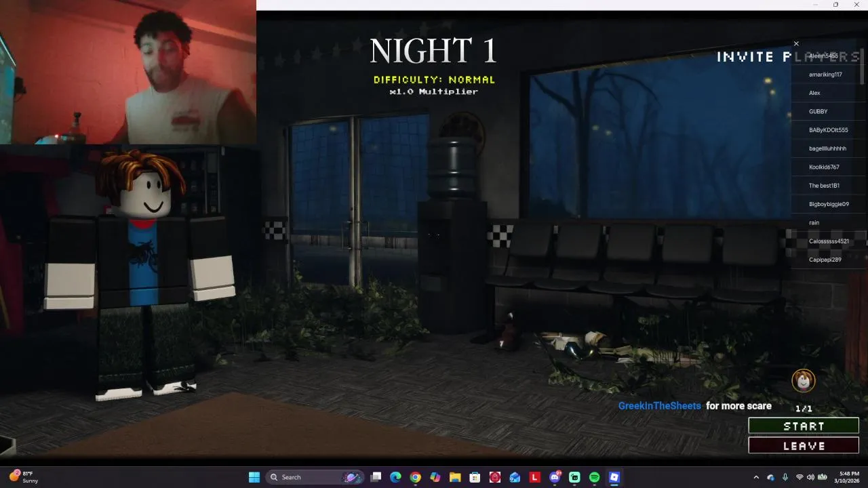Open Discord from the taskbar
This screenshot has width=868, height=488.
555,477
